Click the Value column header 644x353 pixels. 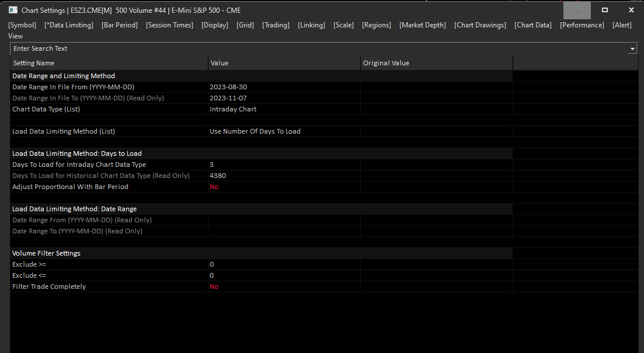pyautogui.click(x=284, y=63)
